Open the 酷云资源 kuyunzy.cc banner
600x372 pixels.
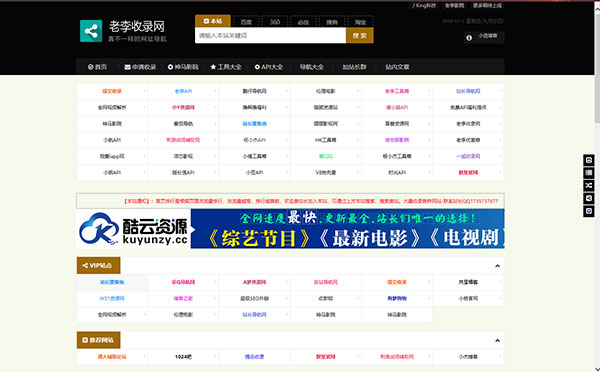click(x=290, y=228)
